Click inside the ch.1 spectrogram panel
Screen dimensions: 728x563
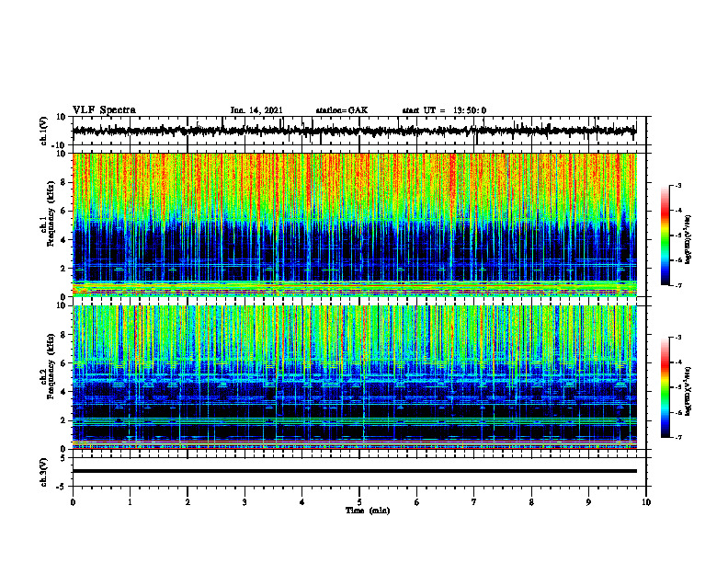pyautogui.click(x=359, y=224)
